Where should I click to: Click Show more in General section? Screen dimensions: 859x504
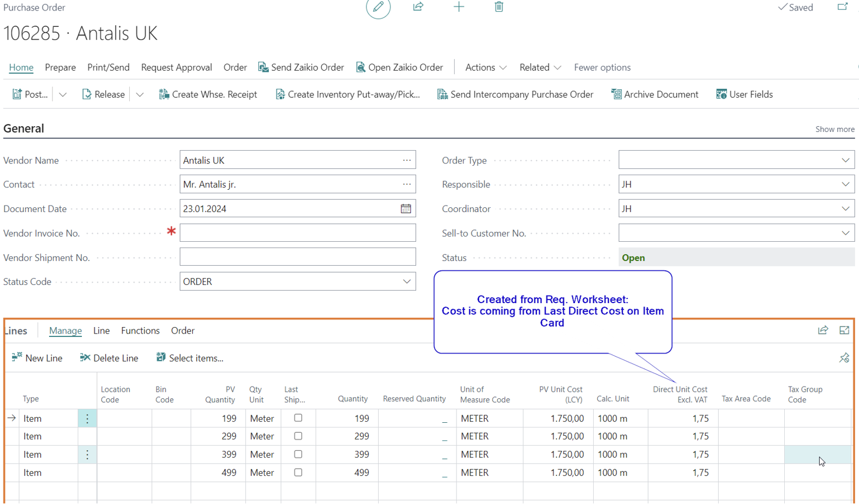click(x=834, y=129)
